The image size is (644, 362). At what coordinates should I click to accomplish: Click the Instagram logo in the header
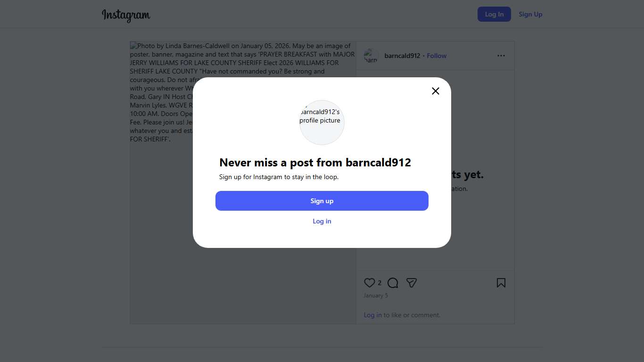pyautogui.click(x=126, y=15)
